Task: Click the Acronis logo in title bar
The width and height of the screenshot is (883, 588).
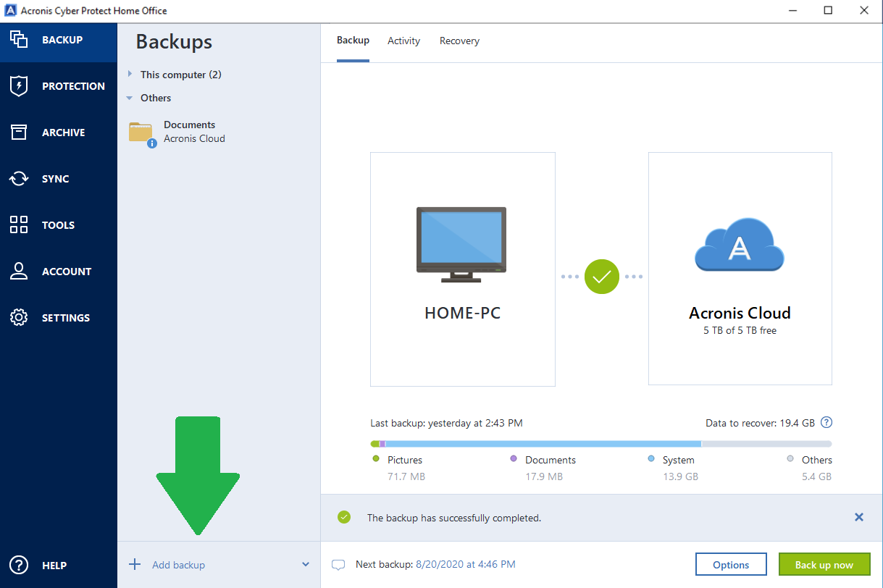Action: pyautogui.click(x=10, y=10)
